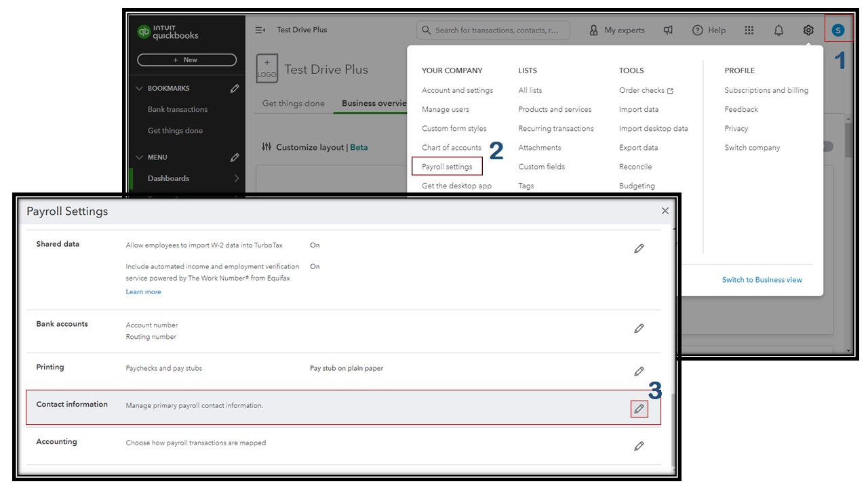Click Customize layout sliders icon

(x=267, y=147)
